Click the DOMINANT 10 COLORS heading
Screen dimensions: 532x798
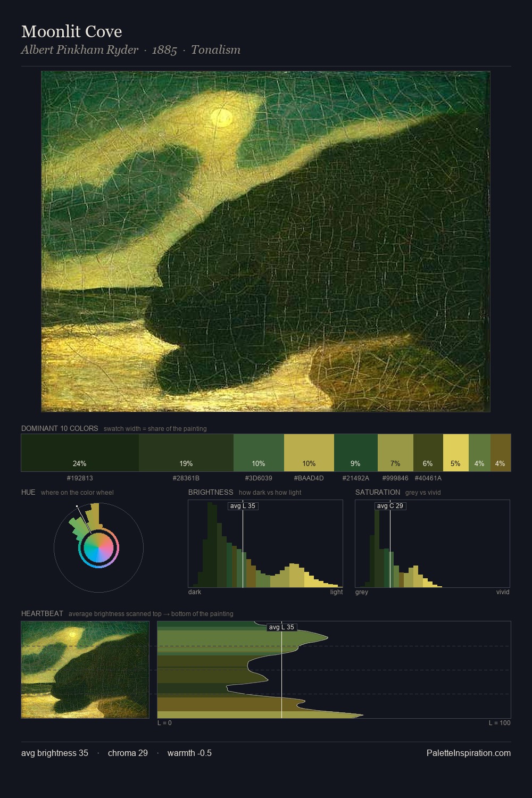60,428
